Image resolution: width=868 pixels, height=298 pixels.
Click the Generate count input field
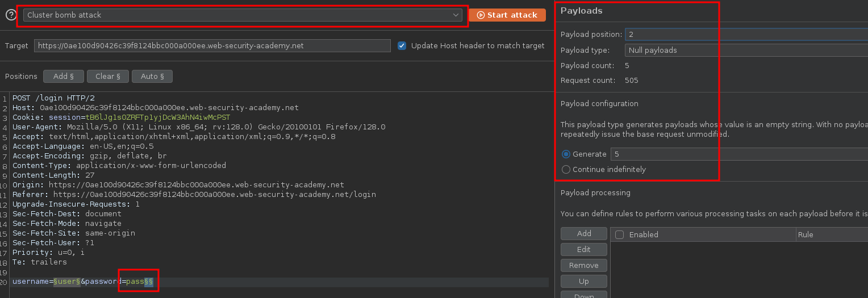coord(738,154)
